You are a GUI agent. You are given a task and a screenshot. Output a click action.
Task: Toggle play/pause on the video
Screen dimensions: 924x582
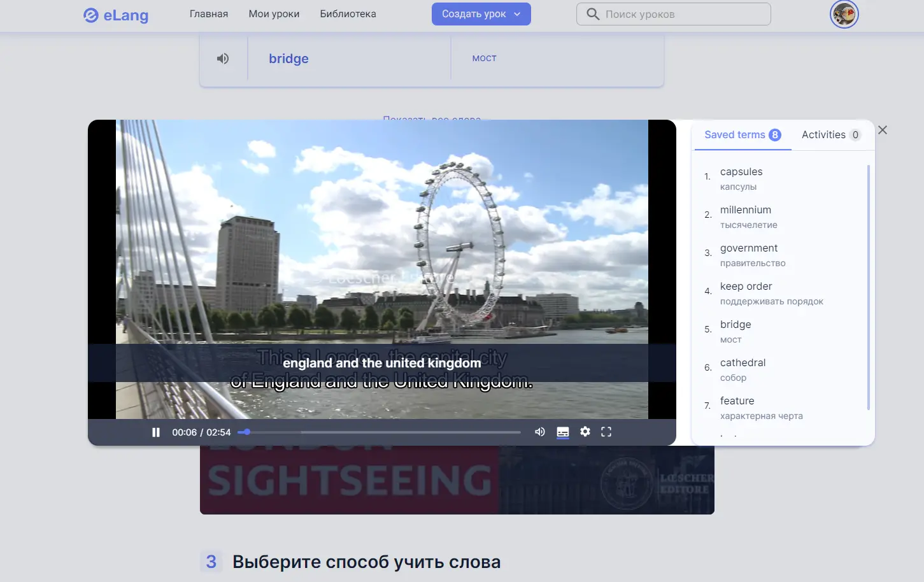tap(155, 432)
